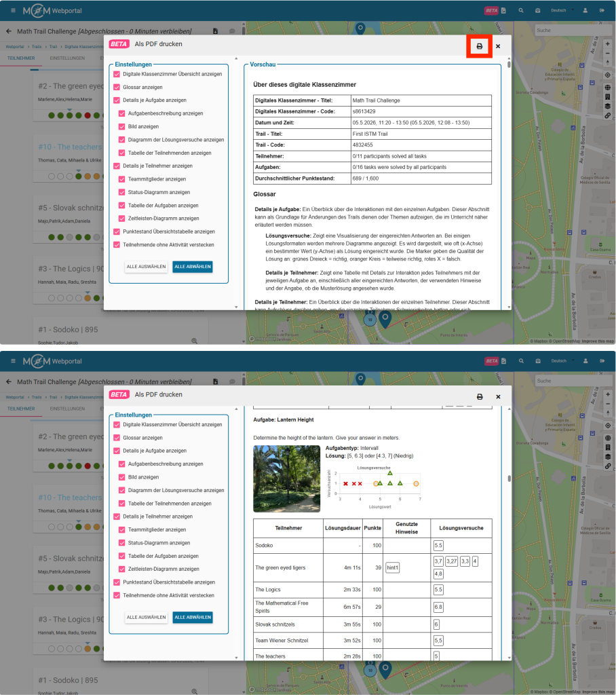
Task: Uncheck 'Bild anzeigen' in the upper dialog
Action: point(122,126)
